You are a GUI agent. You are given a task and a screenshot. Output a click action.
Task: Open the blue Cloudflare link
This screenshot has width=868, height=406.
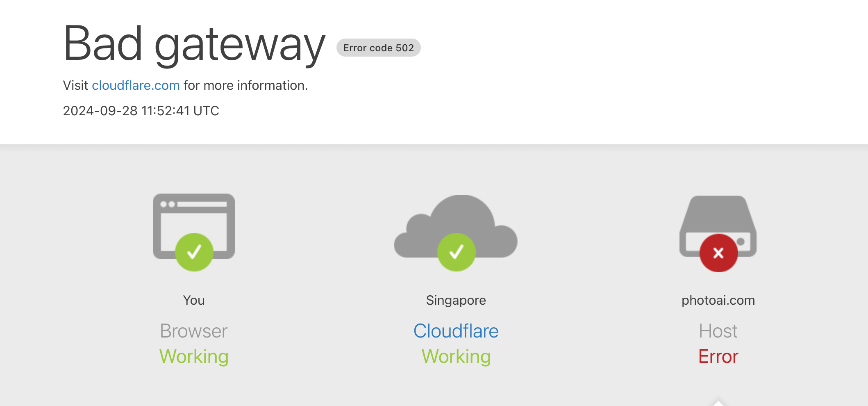456,331
